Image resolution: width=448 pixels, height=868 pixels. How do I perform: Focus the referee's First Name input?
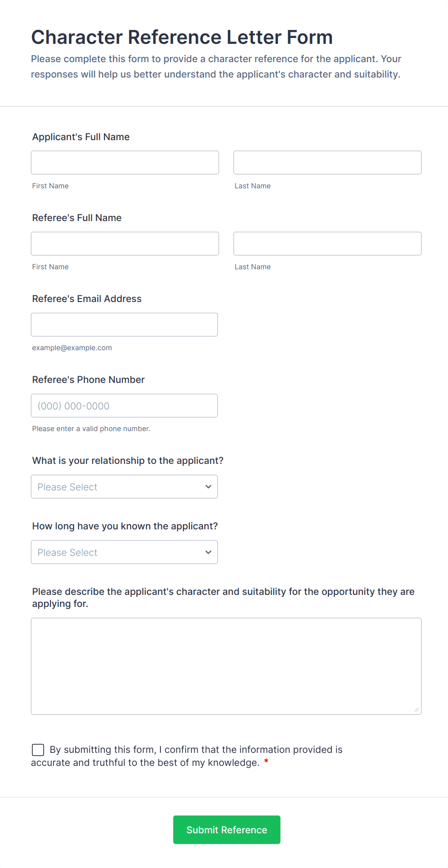coord(125,244)
